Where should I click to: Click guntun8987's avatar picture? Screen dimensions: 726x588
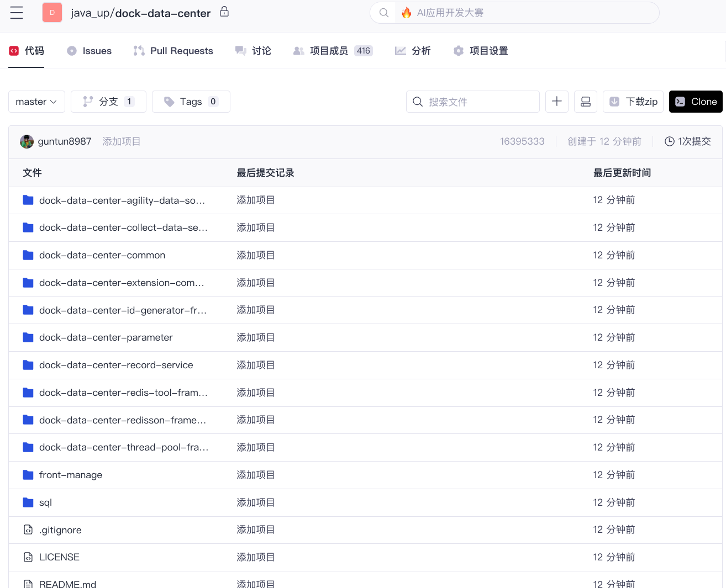tap(27, 142)
